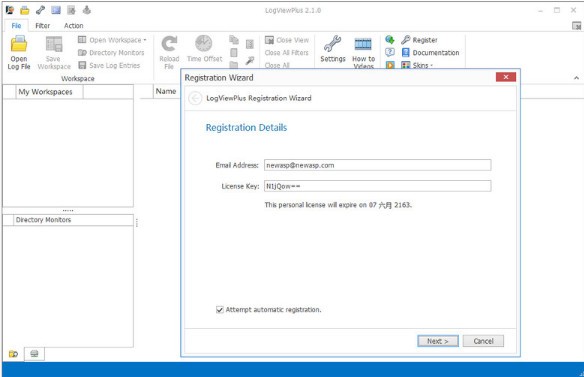The image size is (584, 377).
Task: Click the Cancel button
Action: coord(483,341)
